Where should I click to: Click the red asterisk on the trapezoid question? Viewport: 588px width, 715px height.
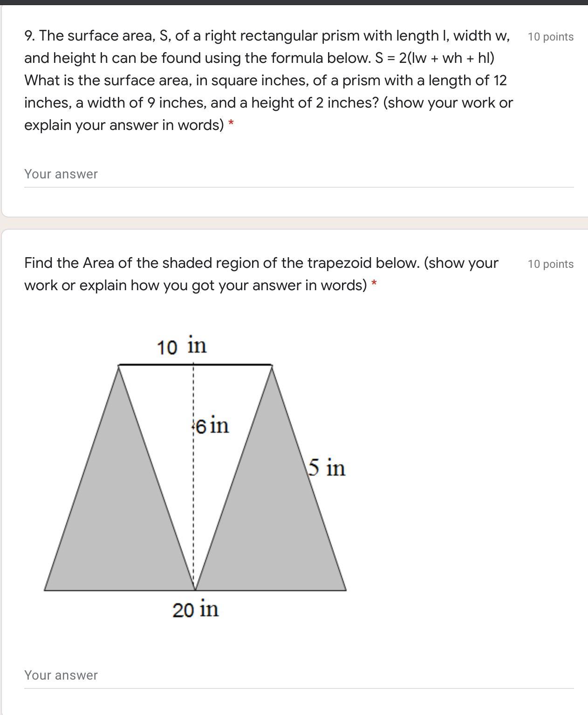click(374, 284)
